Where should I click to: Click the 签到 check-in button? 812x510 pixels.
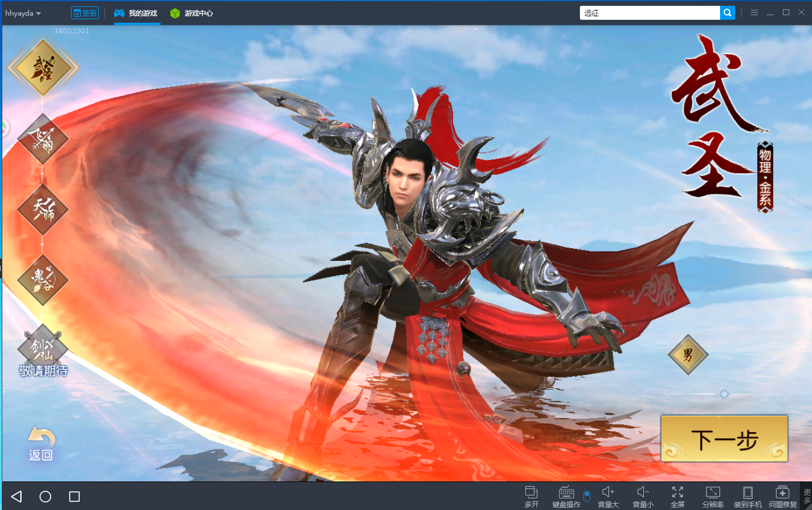coord(85,13)
